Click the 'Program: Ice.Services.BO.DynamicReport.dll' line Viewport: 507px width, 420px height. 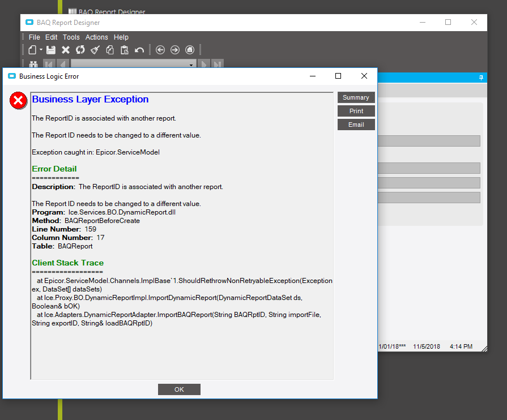[x=104, y=212]
